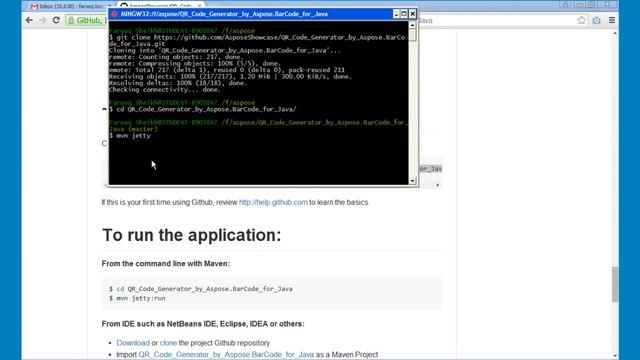This screenshot has height=360, width=640.
Task: Click the 'To run the application:' heading
Action: point(192,235)
